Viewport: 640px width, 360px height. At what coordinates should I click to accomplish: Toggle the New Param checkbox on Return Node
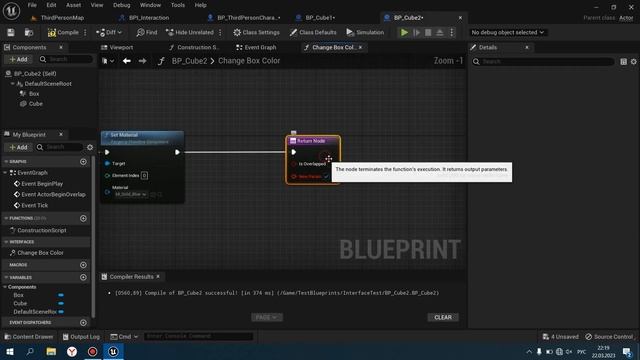point(326,176)
